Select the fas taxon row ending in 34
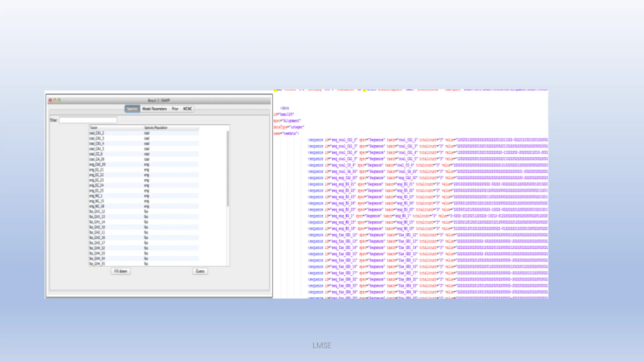644x362 pixels. coord(144,258)
